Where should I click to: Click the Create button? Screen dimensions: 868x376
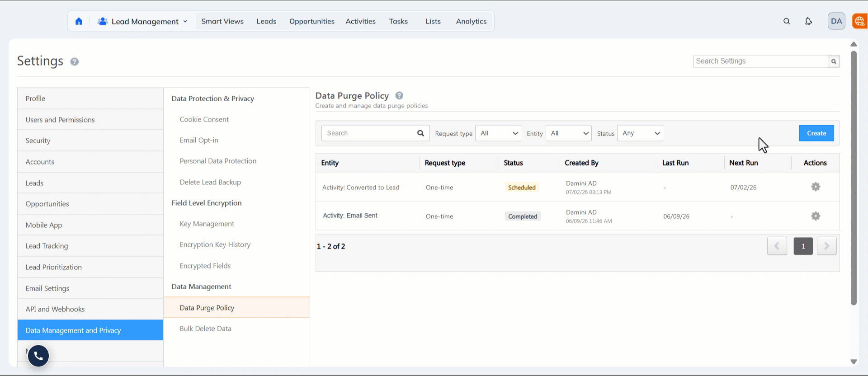pos(816,133)
